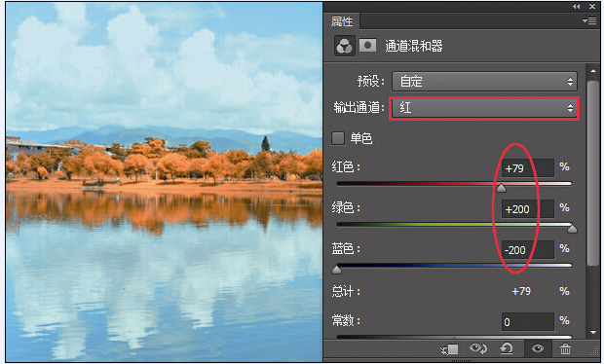Delete adjustment layer with trash icon
The width and height of the screenshot is (604, 364).
click(565, 349)
